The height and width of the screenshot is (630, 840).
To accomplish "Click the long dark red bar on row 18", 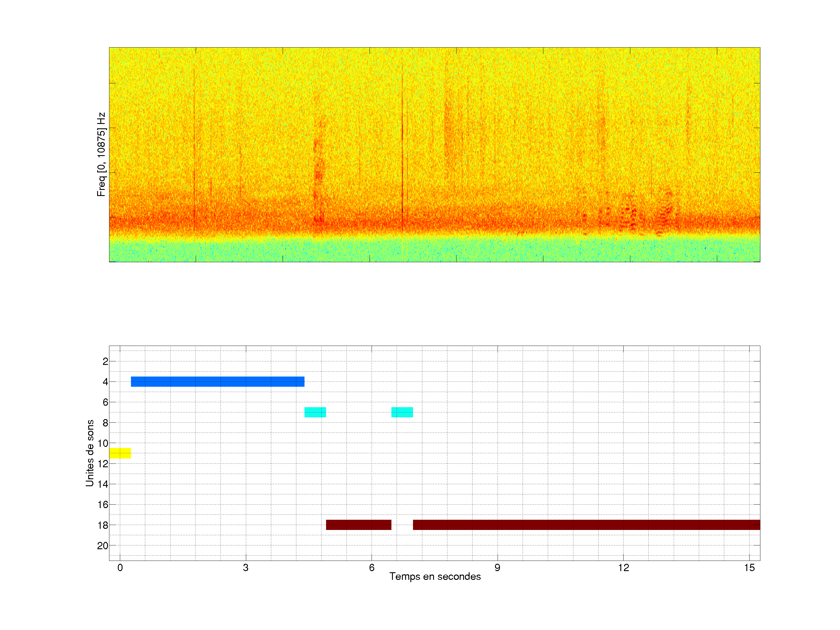I will (x=586, y=524).
